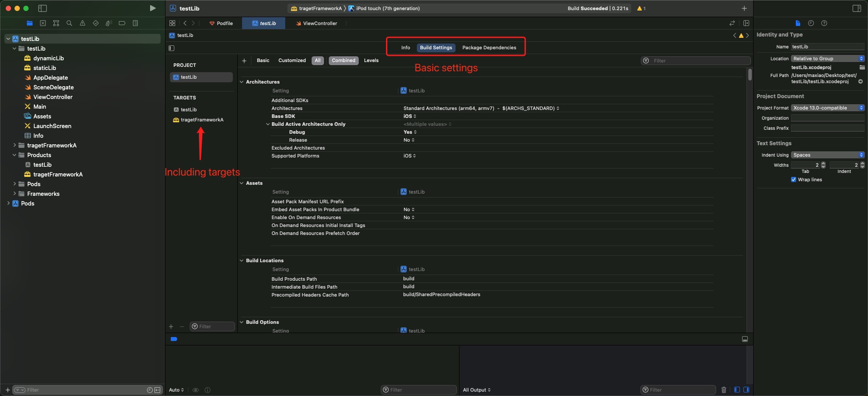Open the Project Format dropdown

point(828,108)
